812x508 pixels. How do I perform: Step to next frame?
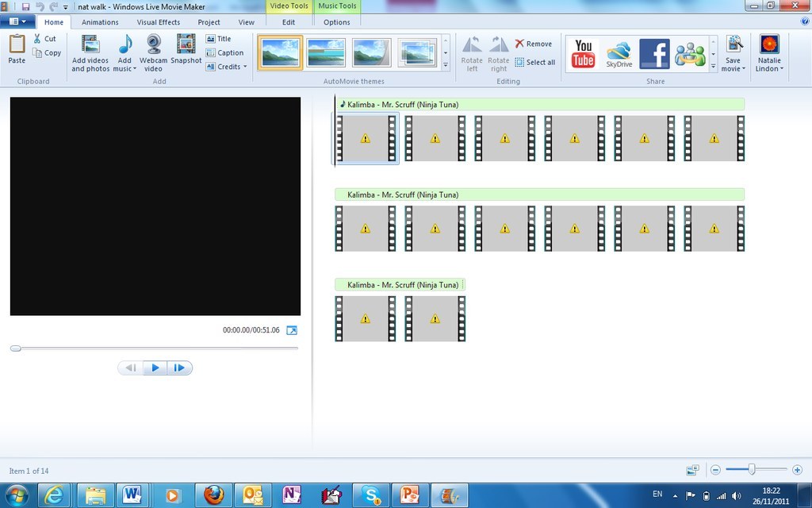tap(179, 368)
